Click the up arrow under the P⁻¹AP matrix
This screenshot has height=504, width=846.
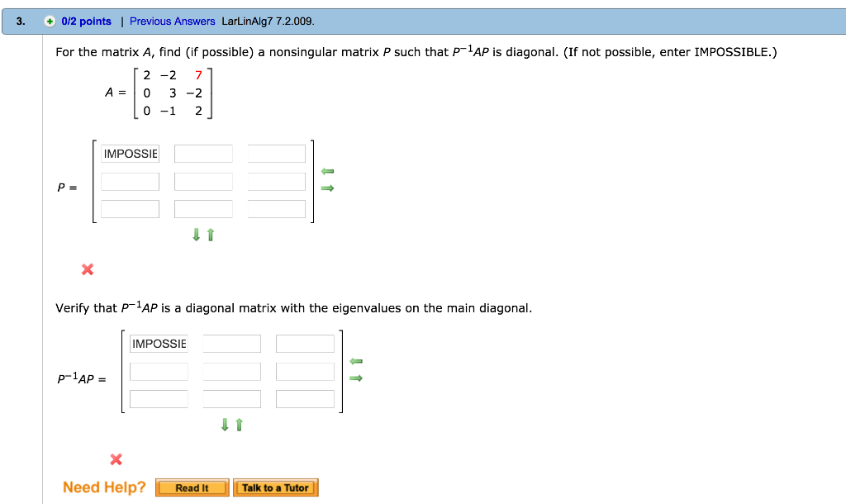click(238, 425)
